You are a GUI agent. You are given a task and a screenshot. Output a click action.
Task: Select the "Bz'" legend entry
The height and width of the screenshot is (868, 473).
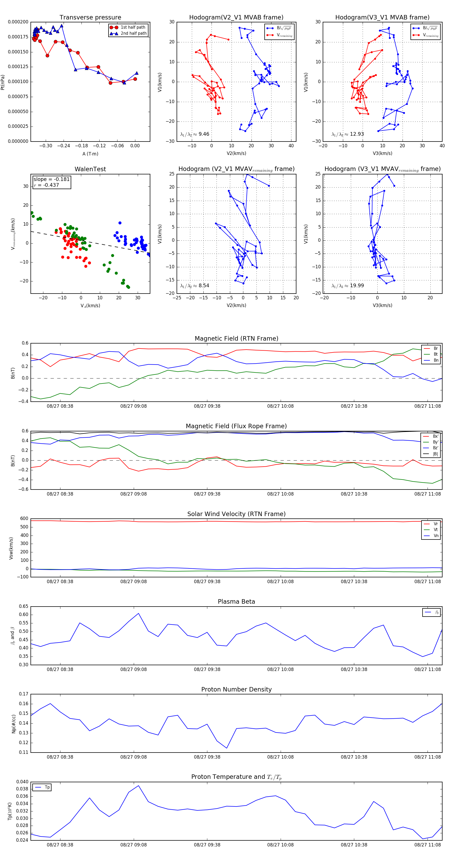pos(431,448)
